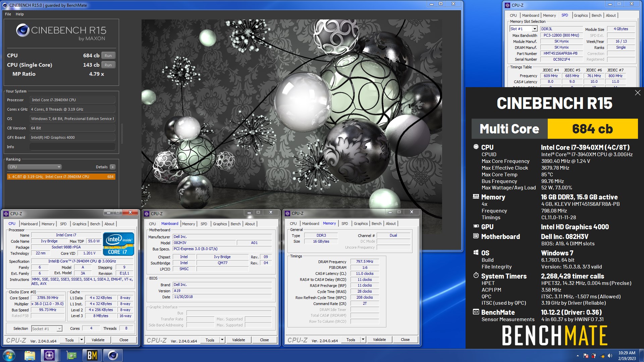Click the BIOS Date 11/30/2018 field
The height and width of the screenshot is (362, 644).
coord(222,297)
